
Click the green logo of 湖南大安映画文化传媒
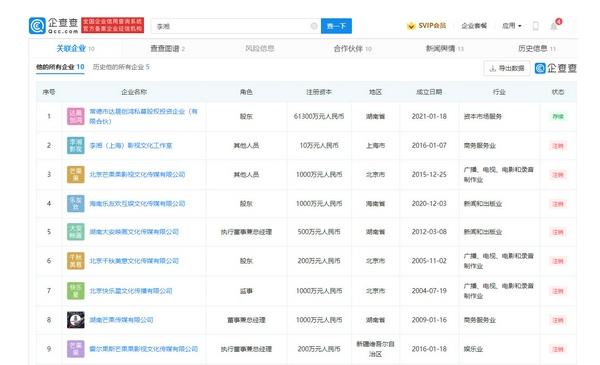click(75, 232)
